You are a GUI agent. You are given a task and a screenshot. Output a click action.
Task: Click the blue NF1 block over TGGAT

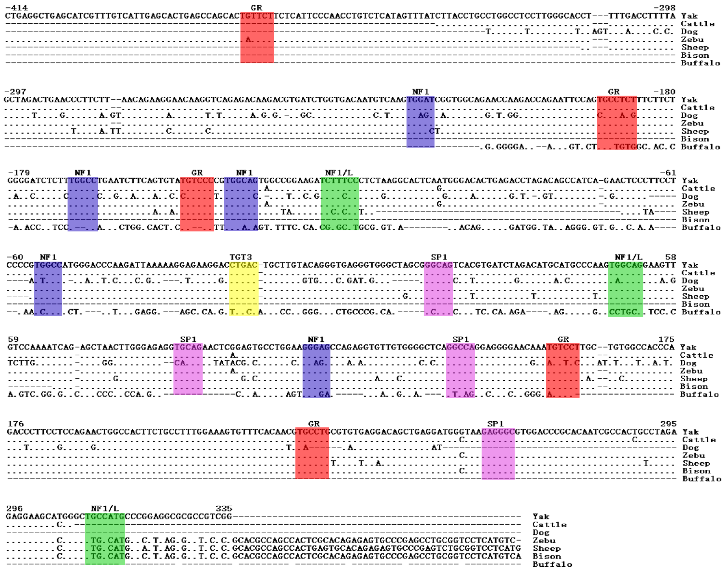420,122
